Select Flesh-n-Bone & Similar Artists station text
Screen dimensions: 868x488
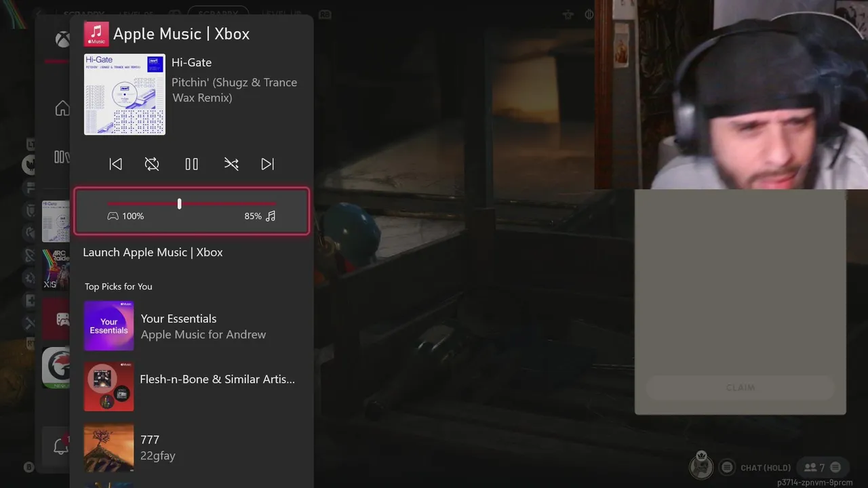(217, 380)
